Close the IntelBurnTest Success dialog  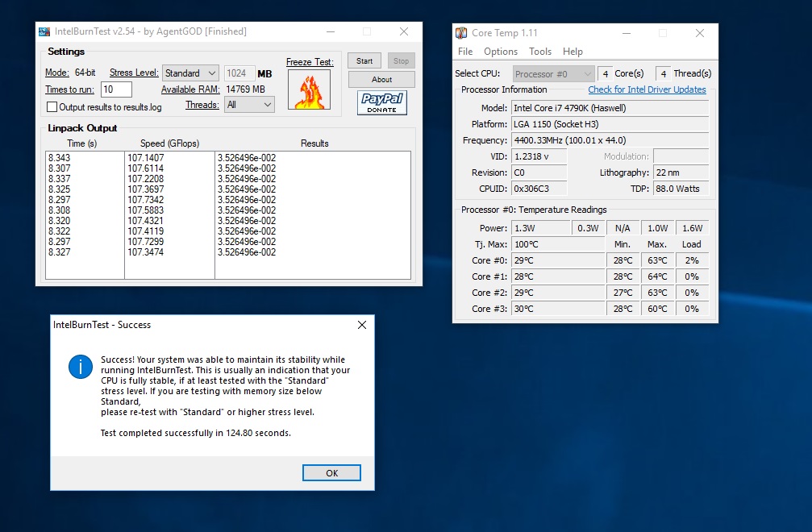[x=362, y=325]
